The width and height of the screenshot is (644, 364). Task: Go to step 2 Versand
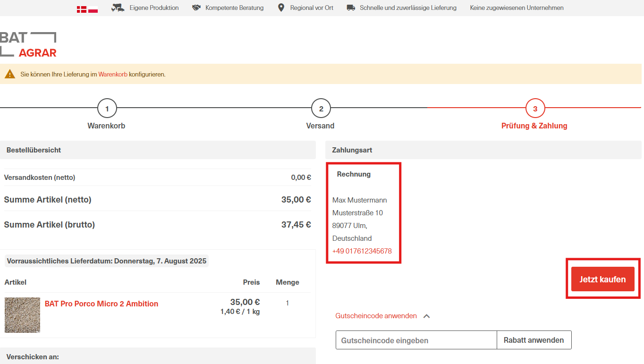(321, 109)
